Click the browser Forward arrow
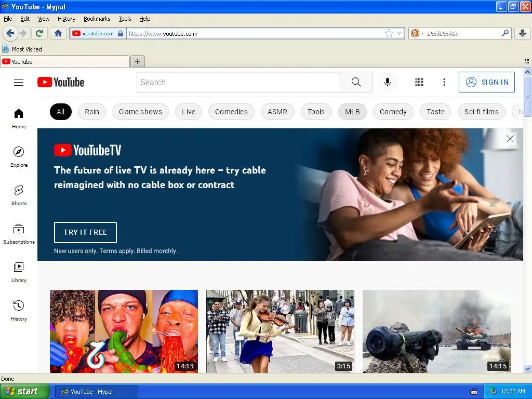 (x=23, y=33)
